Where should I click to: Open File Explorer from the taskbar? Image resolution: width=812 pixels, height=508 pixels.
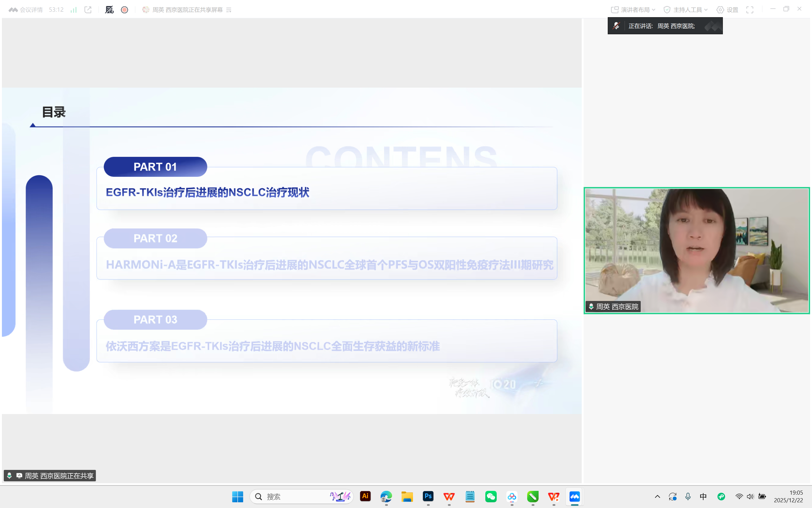tap(407, 496)
